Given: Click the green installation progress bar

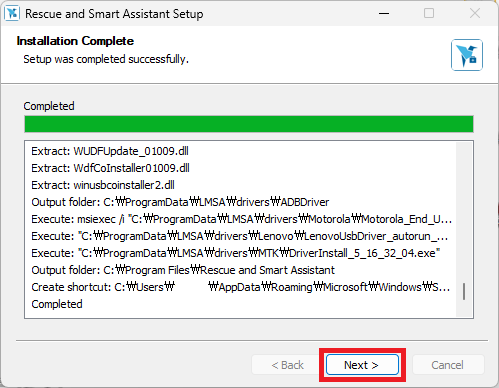Looking at the screenshot, I should [x=249, y=124].
